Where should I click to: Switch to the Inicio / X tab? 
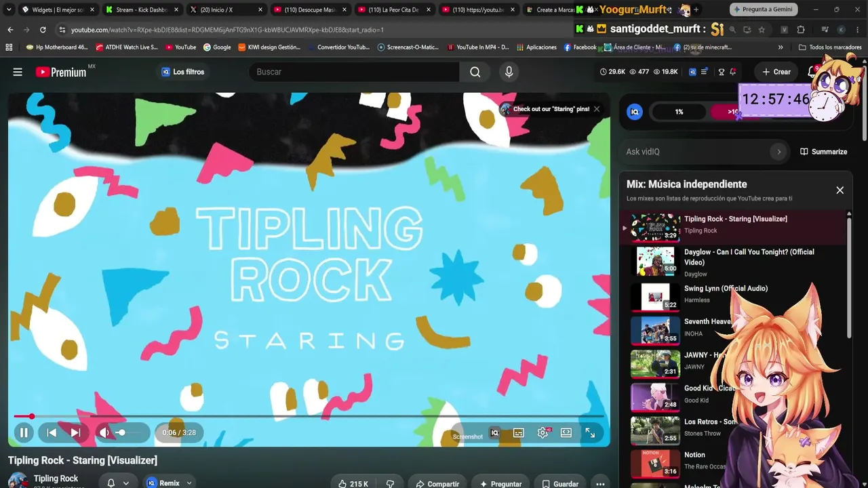pos(225,9)
